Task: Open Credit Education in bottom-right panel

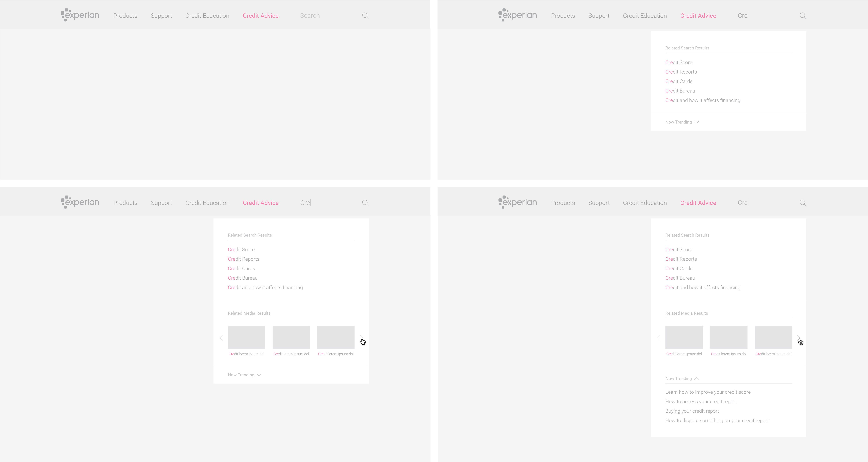Action: pyautogui.click(x=645, y=203)
